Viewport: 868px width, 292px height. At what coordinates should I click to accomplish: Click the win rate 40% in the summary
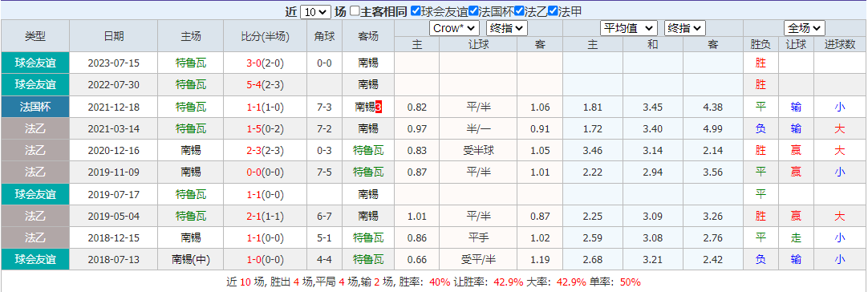coord(440,282)
